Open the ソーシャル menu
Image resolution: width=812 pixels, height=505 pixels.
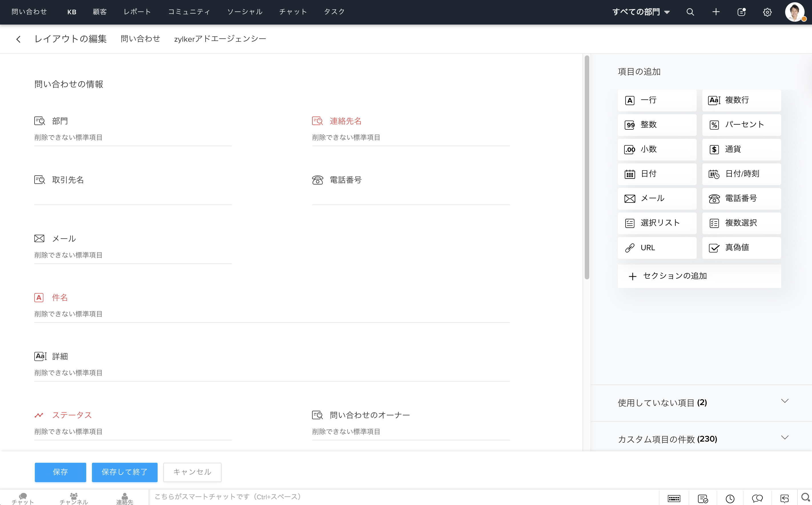click(245, 12)
